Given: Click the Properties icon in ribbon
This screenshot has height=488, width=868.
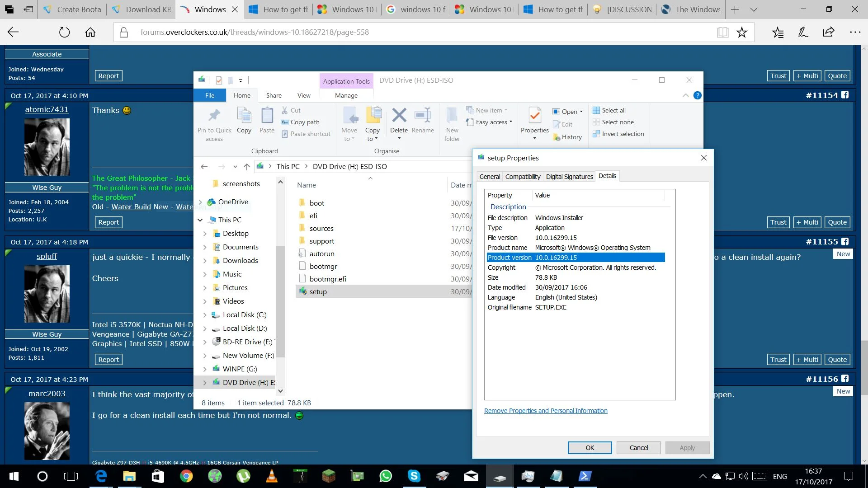Looking at the screenshot, I should point(535,115).
